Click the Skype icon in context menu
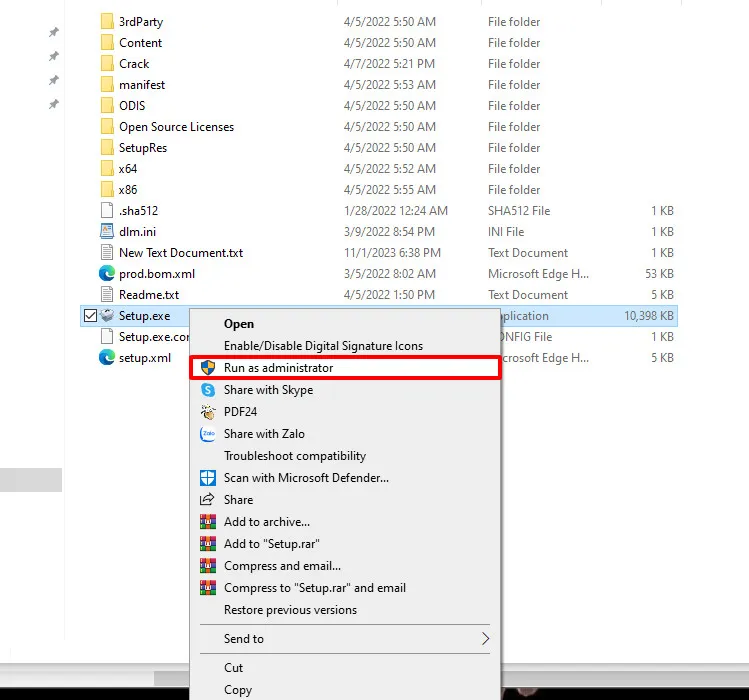The image size is (749, 700). click(x=208, y=390)
